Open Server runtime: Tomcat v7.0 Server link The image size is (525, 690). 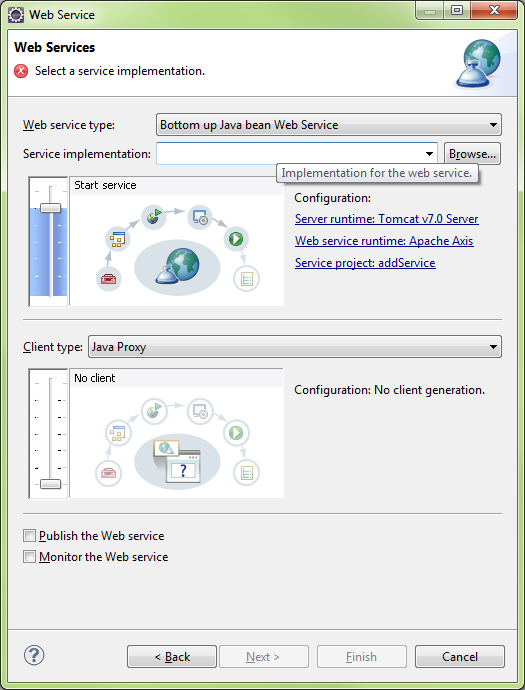386,219
